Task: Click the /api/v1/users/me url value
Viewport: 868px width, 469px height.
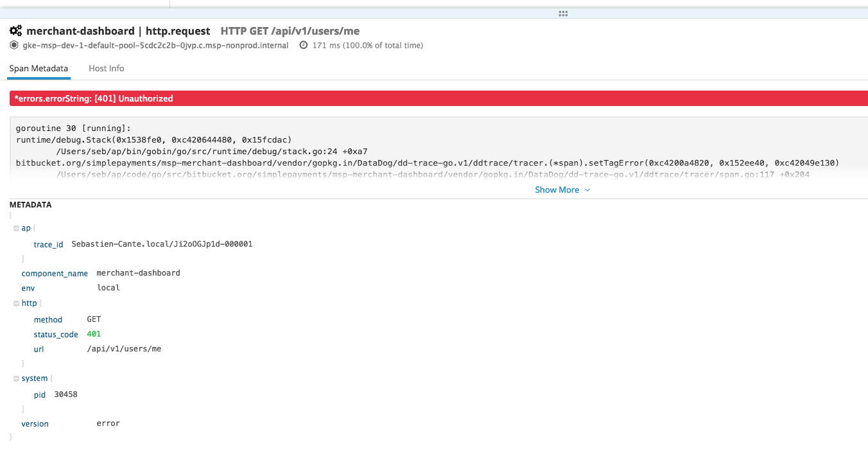Action: click(124, 349)
